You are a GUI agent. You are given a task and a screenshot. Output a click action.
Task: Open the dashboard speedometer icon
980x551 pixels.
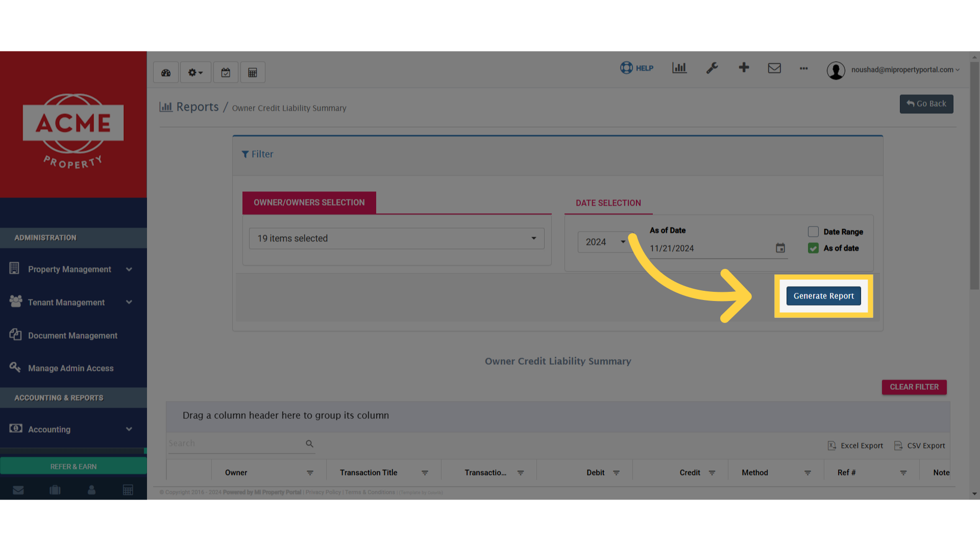click(166, 72)
